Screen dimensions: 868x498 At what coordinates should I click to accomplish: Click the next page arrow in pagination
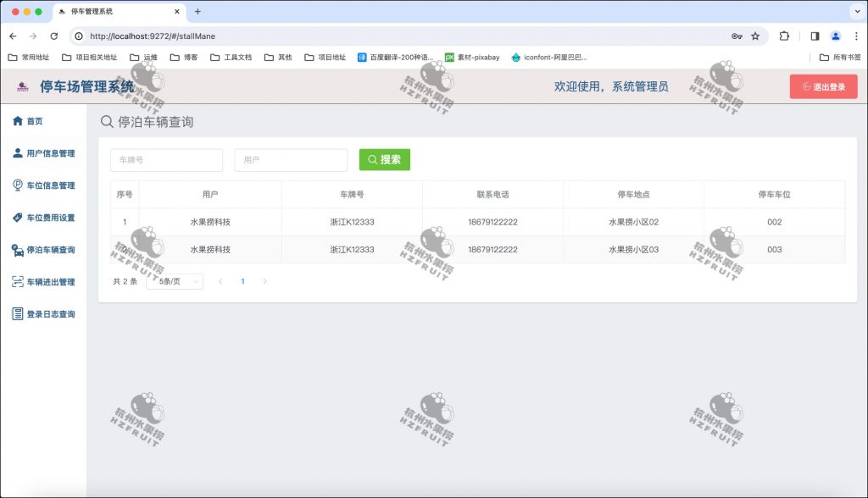pyautogui.click(x=264, y=280)
